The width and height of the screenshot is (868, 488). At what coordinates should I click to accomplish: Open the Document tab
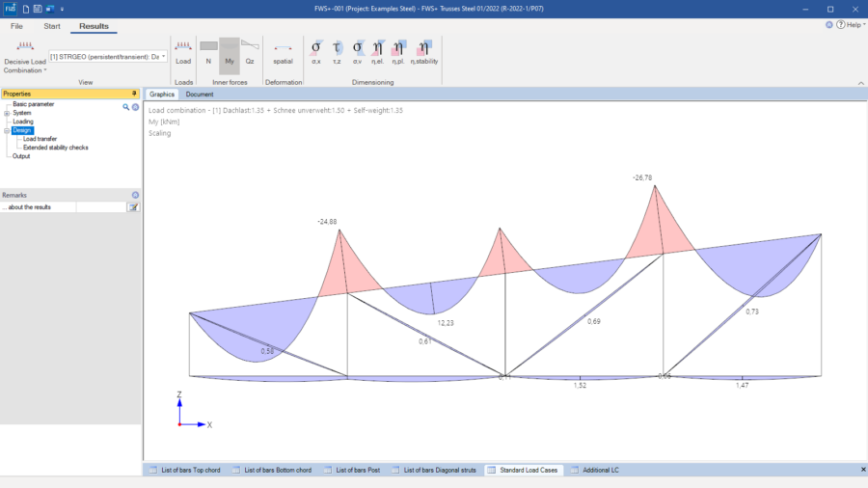(x=200, y=95)
